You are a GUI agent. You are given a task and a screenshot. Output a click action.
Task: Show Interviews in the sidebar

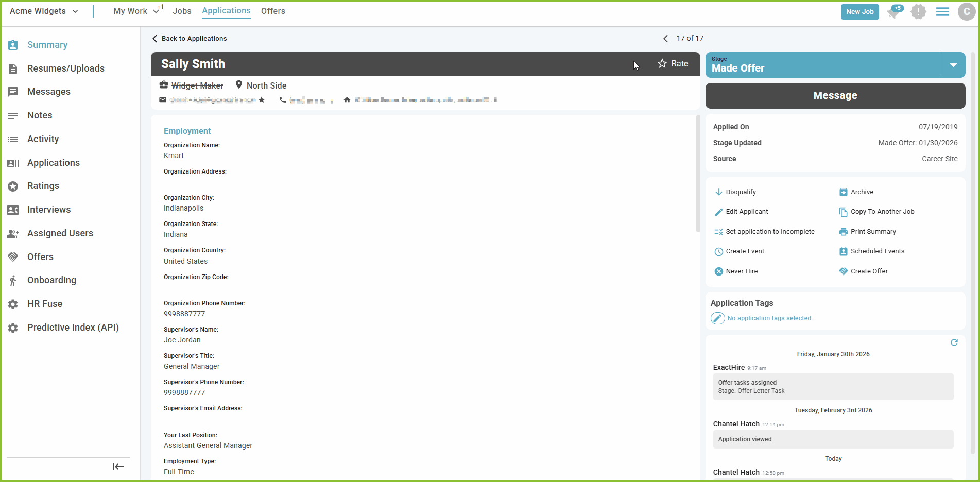point(49,210)
